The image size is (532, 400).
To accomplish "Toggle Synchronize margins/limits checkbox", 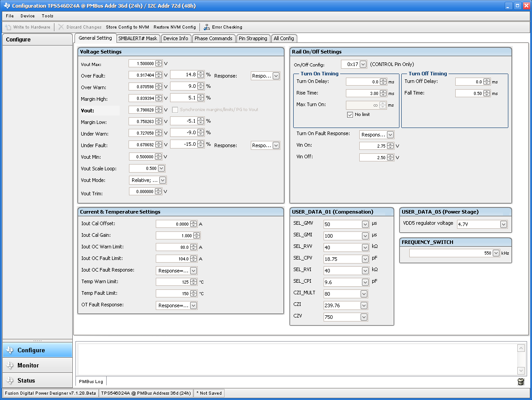I will pos(175,110).
